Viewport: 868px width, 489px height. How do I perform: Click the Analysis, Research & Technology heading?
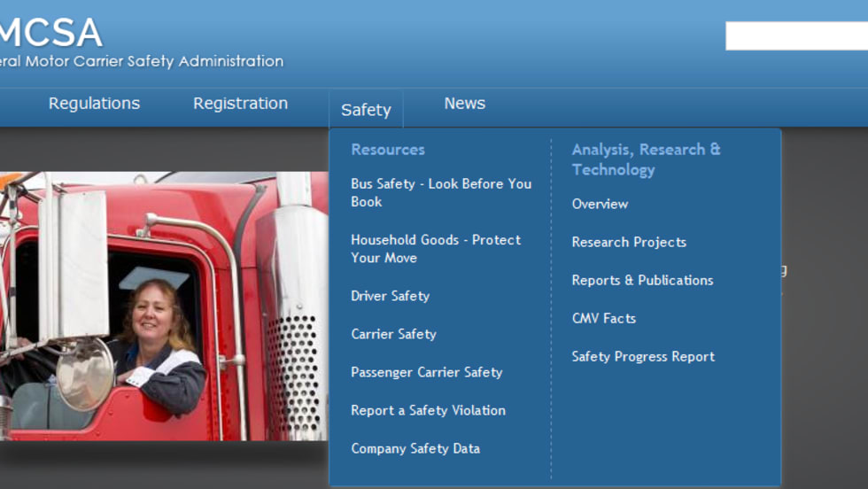coord(646,159)
